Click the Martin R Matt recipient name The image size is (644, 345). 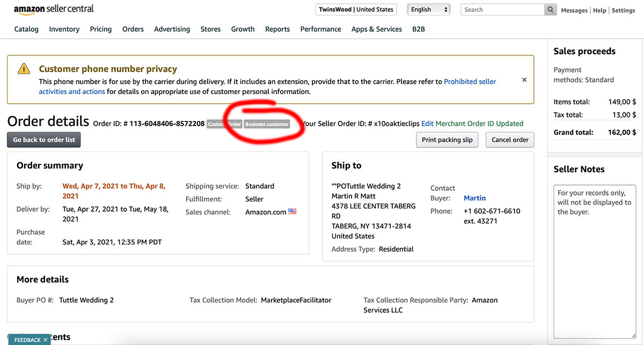[x=354, y=196]
